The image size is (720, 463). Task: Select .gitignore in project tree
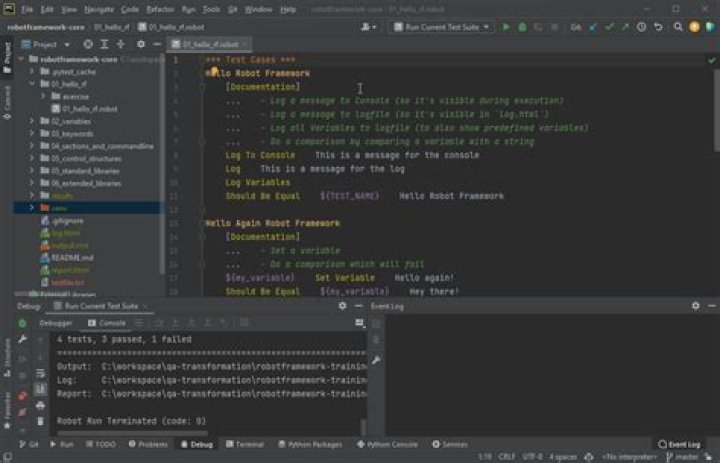pyautogui.click(x=62, y=221)
